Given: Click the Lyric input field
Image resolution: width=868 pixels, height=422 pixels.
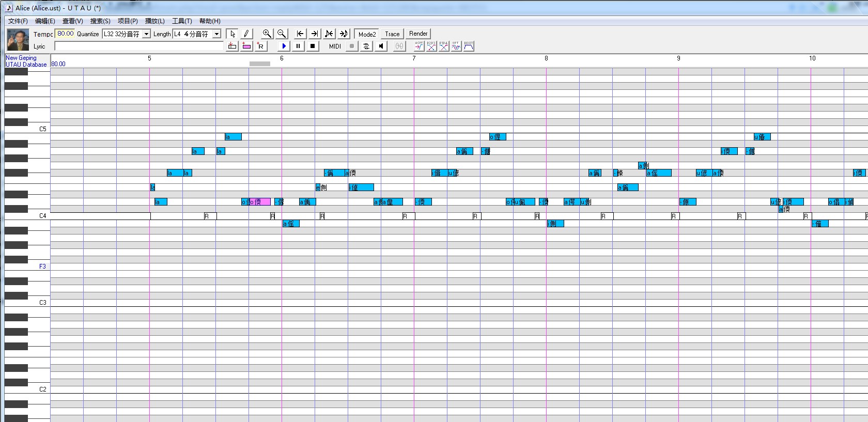Looking at the screenshot, I should (x=139, y=46).
